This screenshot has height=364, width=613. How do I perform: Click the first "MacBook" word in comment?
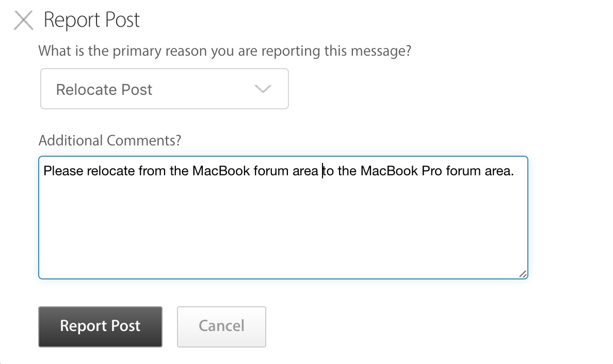(x=221, y=171)
